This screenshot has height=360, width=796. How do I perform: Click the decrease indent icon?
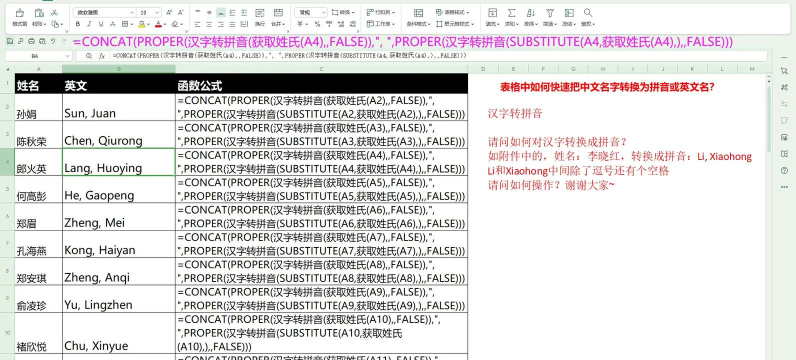(x=232, y=12)
